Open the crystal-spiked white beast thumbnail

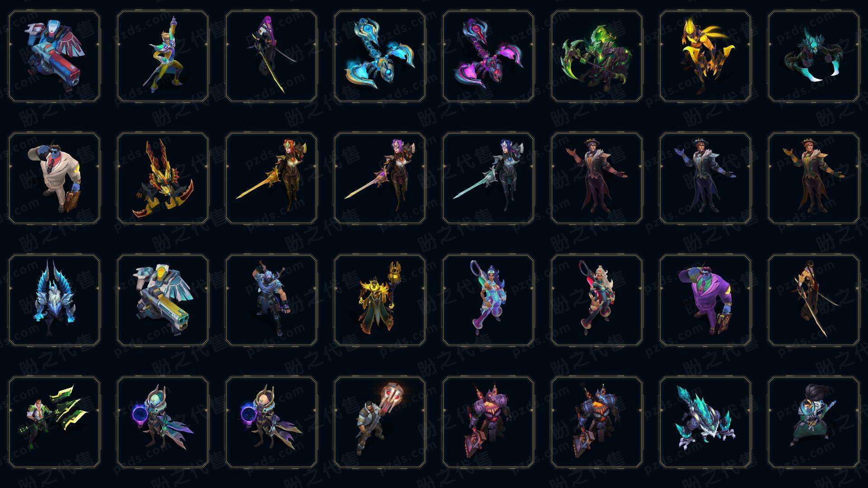(x=705, y=422)
